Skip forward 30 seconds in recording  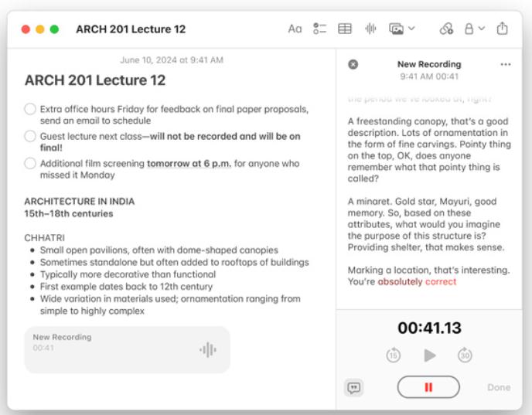point(465,355)
